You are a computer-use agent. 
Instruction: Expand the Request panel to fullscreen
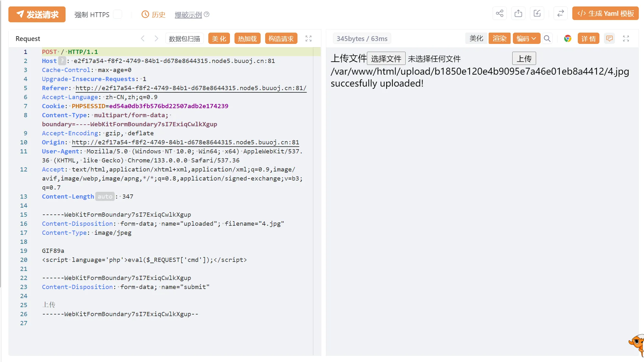coord(308,39)
